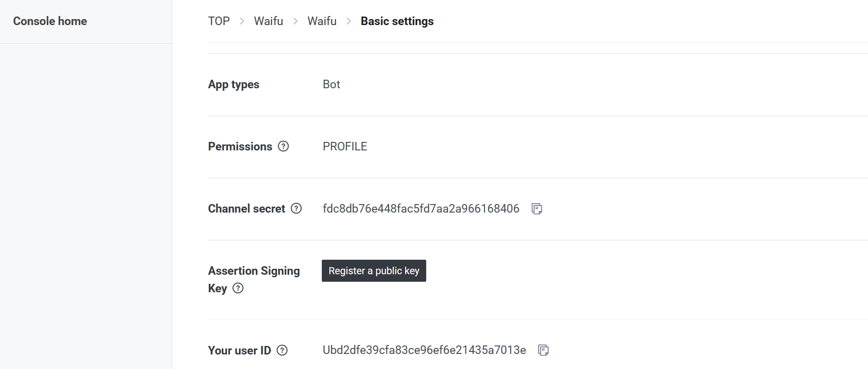Open the first Waifu breadcrumb link

click(x=269, y=21)
